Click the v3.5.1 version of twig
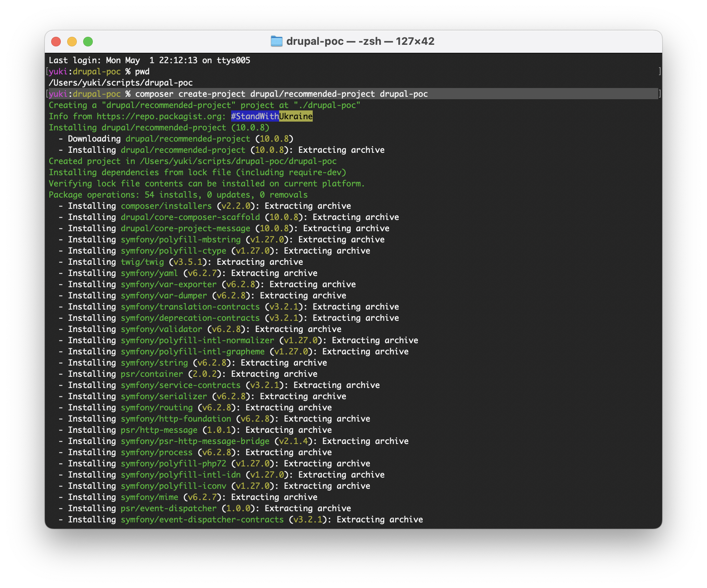This screenshot has height=588, width=707. click(x=188, y=262)
